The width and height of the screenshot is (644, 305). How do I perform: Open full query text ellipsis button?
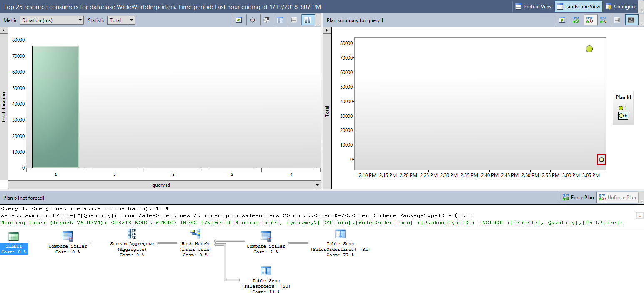pos(640,215)
